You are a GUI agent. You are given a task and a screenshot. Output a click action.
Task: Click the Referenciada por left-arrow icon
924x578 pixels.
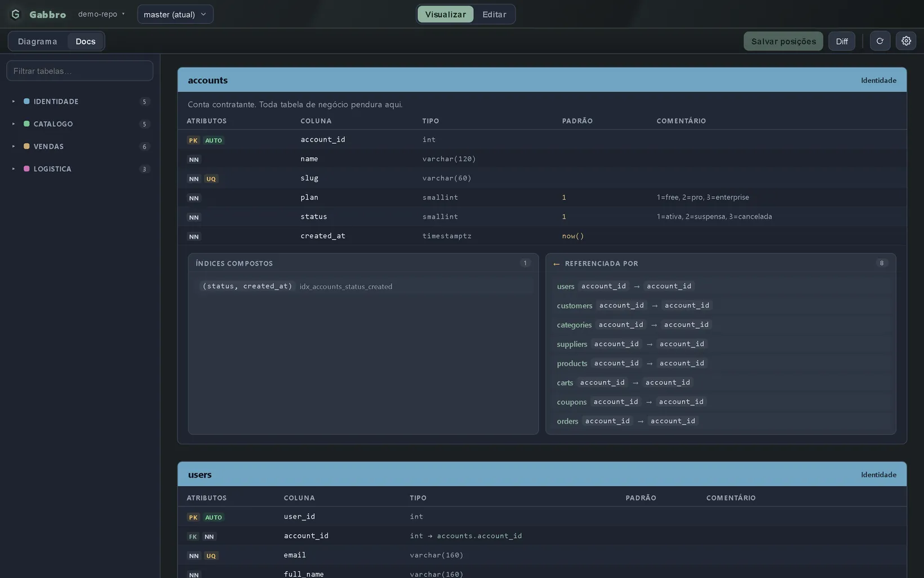tap(557, 264)
